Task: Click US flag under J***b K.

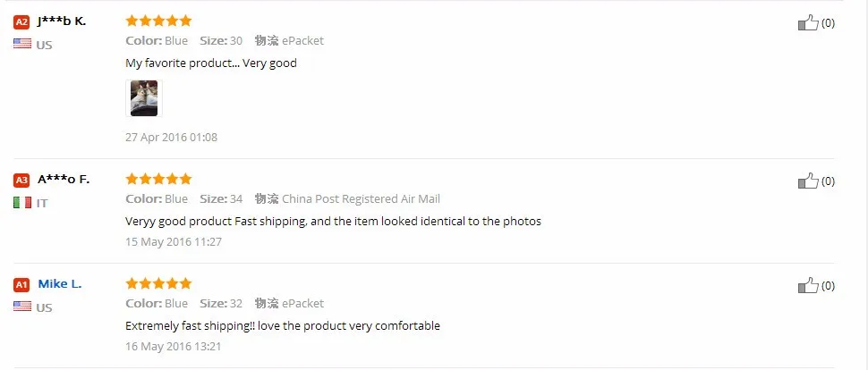Action: coord(22,44)
